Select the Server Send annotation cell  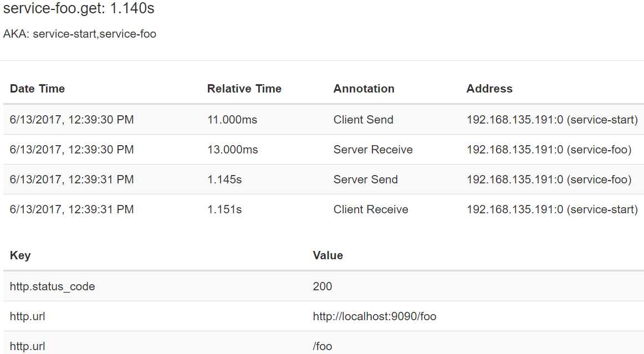366,179
